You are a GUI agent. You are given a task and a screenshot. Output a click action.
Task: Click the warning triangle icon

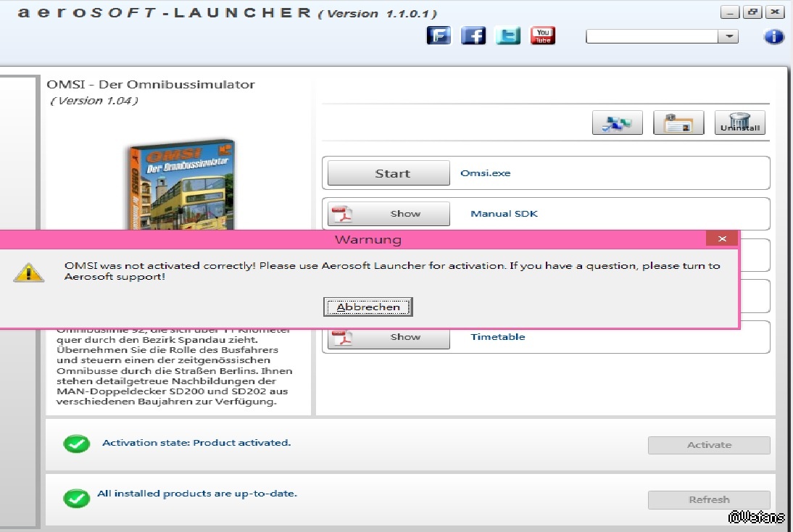(x=29, y=272)
